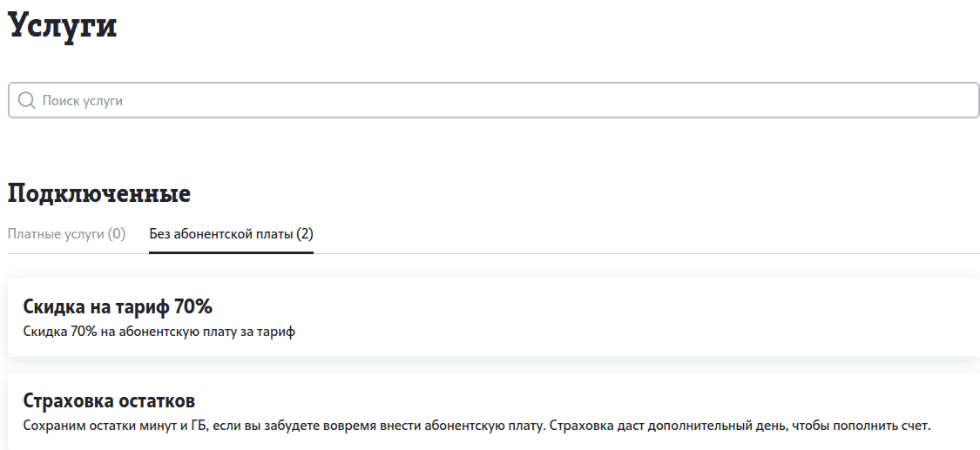The height and width of the screenshot is (450, 980).
Task: Click the "(0)" count on paid services tab
Action: click(x=117, y=234)
